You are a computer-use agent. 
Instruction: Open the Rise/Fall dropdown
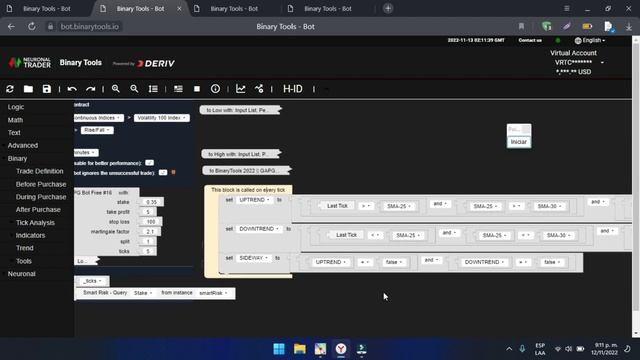(97, 130)
